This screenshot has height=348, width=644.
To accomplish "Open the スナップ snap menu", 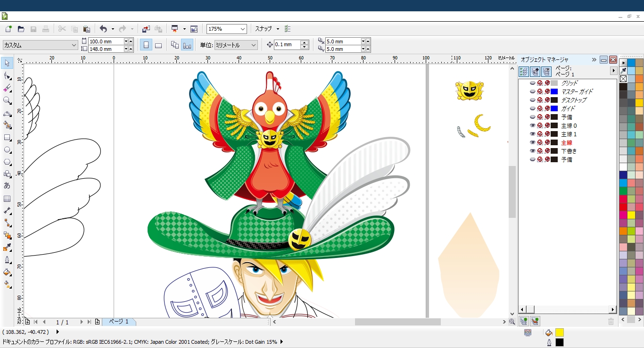I will pos(267,29).
